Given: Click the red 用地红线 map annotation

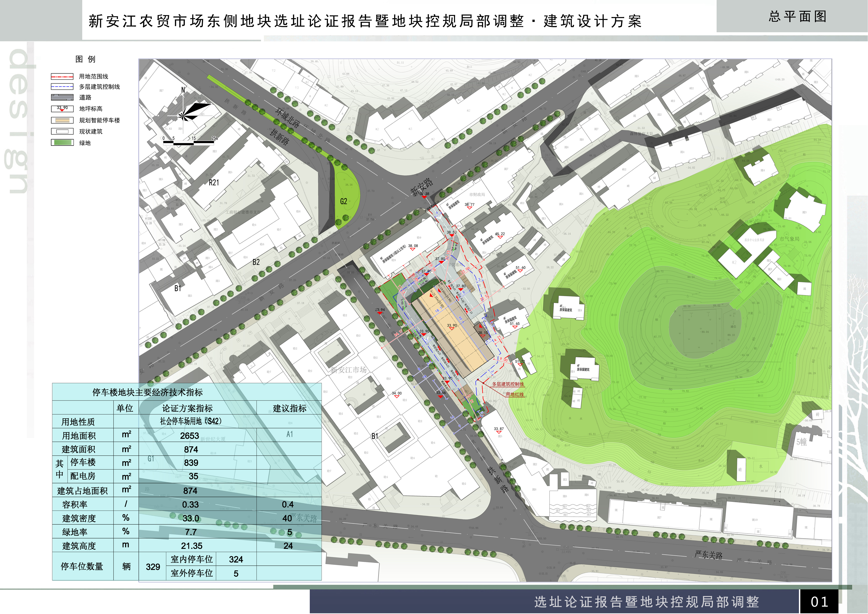Looking at the screenshot, I should point(515,394).
